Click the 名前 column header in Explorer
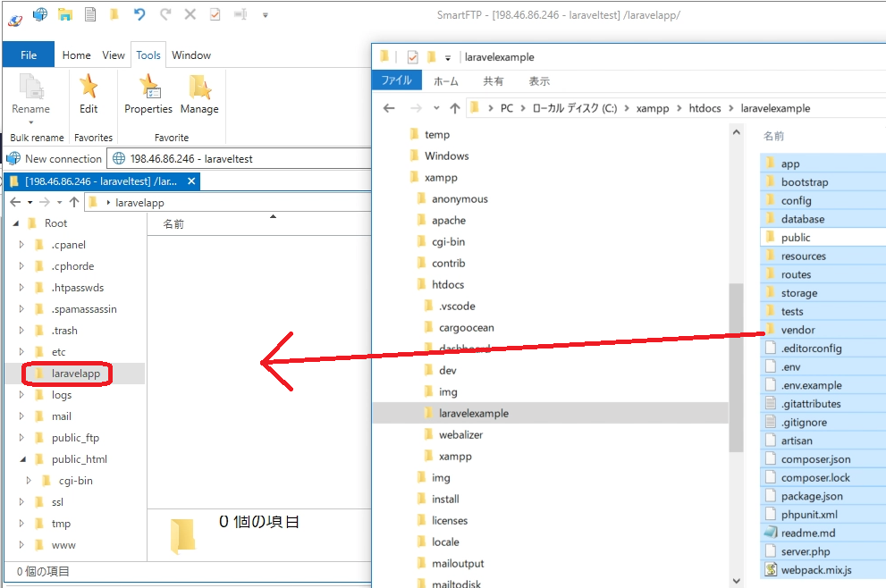The width and height of the screenshot is (886, 588). click(773, 136)
